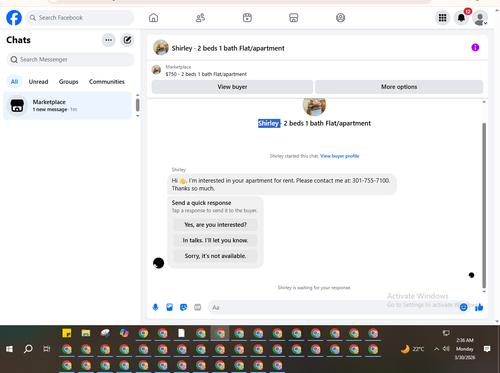Select the Groups chats filter tab
The width and height of the screenshot is (500, 373).
[69, 82]
